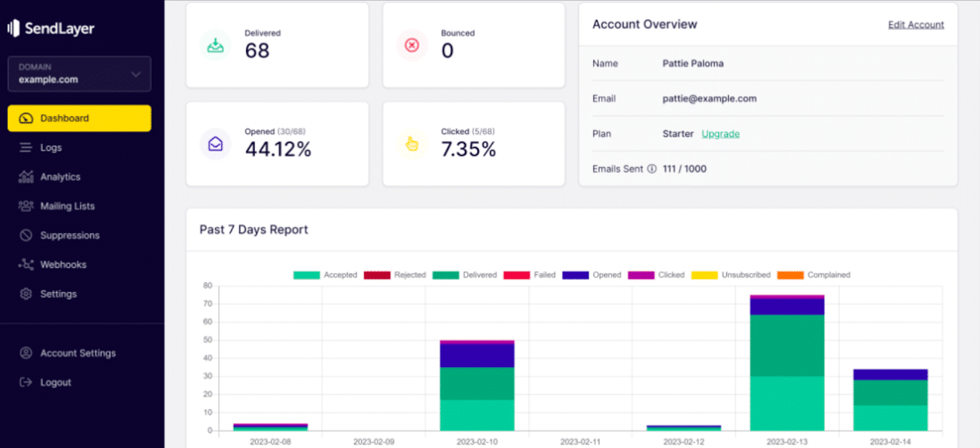Click the Settings gear icon
This screenshot has width=980, height=448.
coord(26,294)
